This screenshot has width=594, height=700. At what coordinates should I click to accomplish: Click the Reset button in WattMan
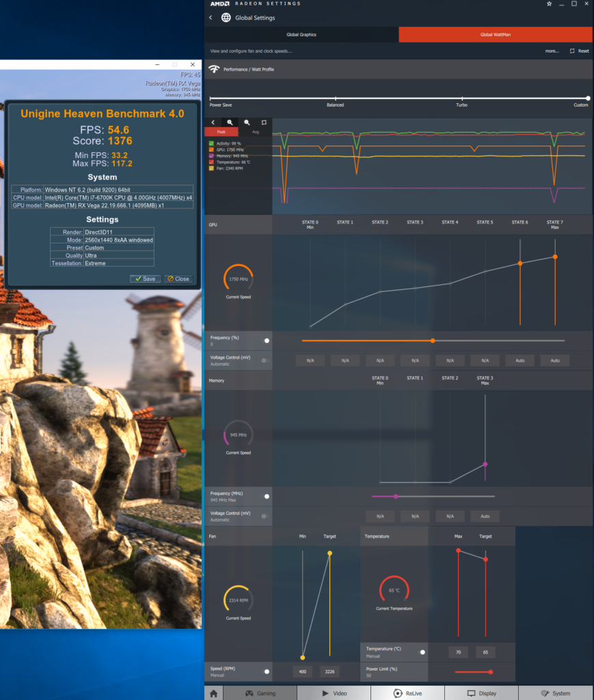[579, 51]
